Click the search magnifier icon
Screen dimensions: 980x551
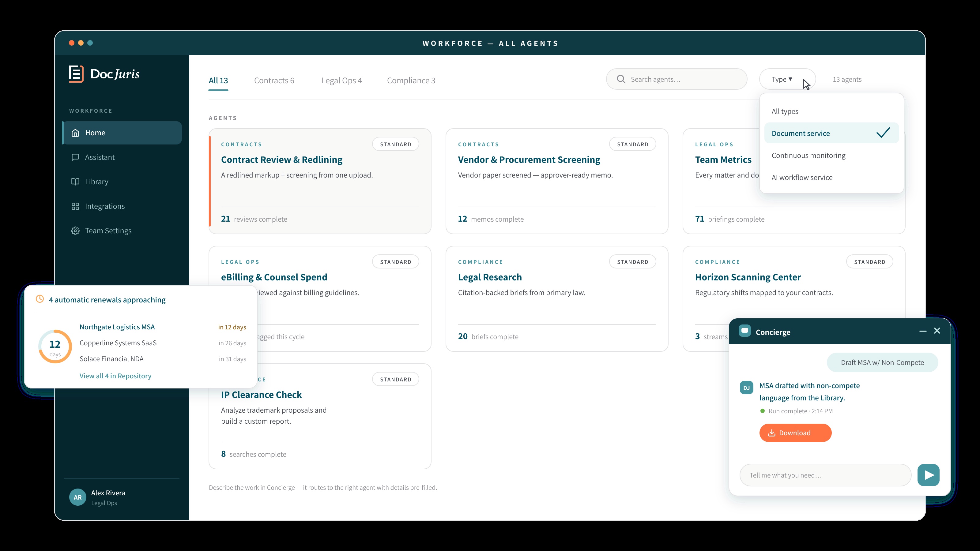coord(621,79)
